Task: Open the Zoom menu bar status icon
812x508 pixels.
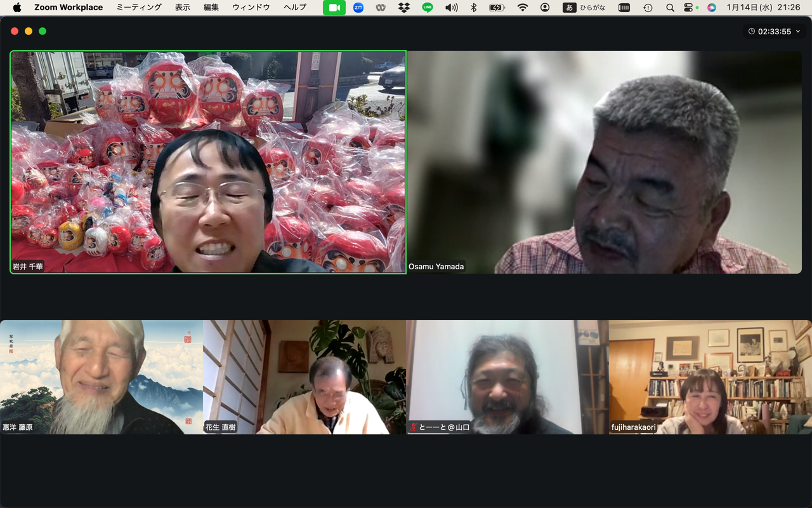Action: (358, 8)
